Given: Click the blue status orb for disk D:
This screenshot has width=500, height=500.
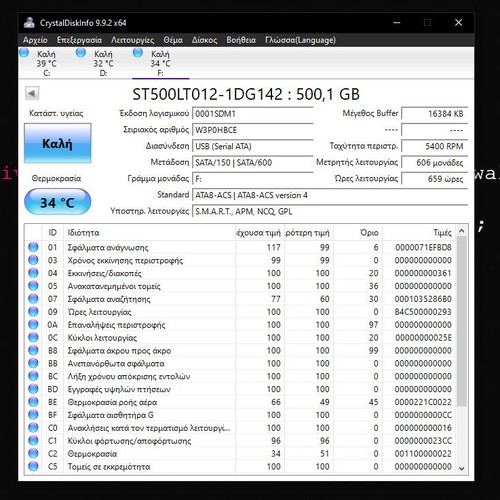Looking at the screenshot, I should tap(81, 53).
